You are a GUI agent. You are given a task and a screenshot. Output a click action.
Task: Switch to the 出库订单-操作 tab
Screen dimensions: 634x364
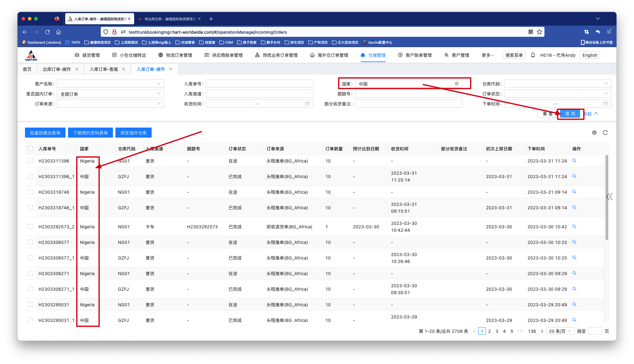pos(57,69)
